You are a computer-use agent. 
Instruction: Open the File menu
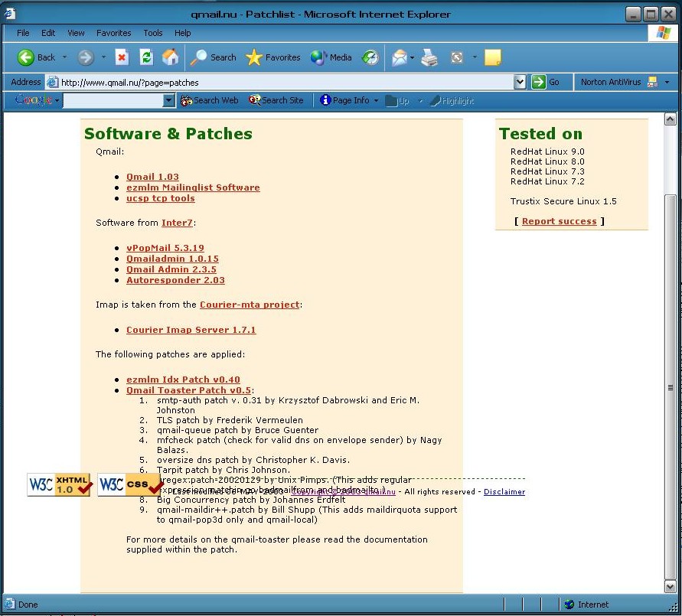pyautogui.click(x=23, y=33)
